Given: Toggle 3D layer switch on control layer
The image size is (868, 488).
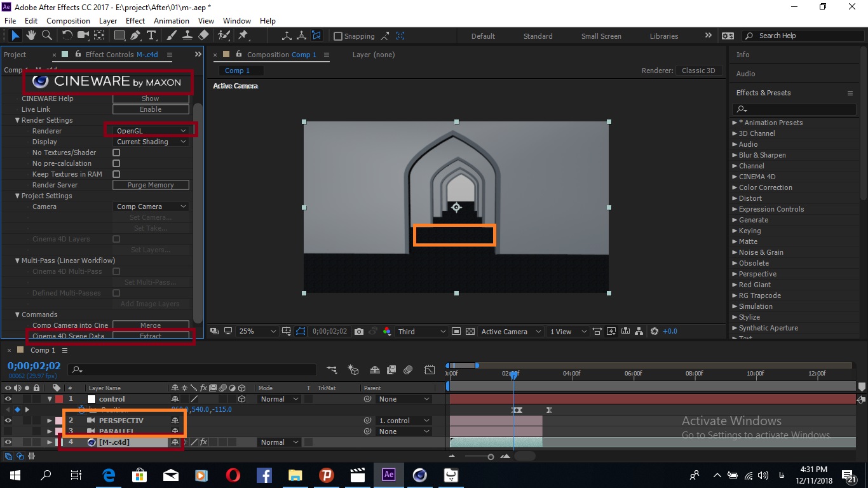Looking at the screenshot, I should point(241,399).
